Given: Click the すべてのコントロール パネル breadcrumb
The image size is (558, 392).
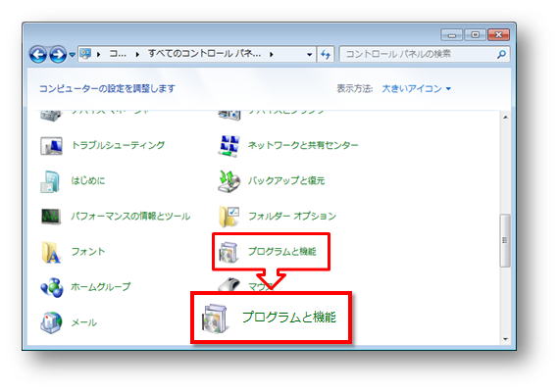Looking at the screenshot, I should click(205, 54).
